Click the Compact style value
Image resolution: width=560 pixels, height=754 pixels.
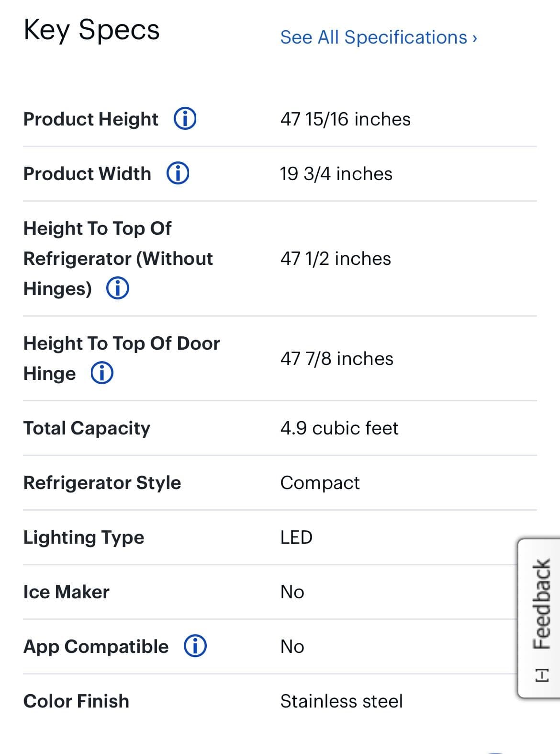click(x=320, y=483)
